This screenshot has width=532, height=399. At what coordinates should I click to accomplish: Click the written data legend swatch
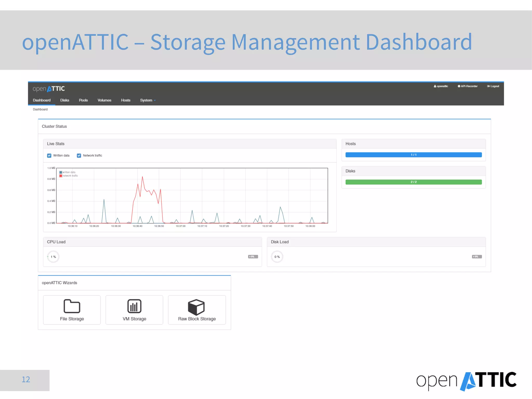pos(61,172)
